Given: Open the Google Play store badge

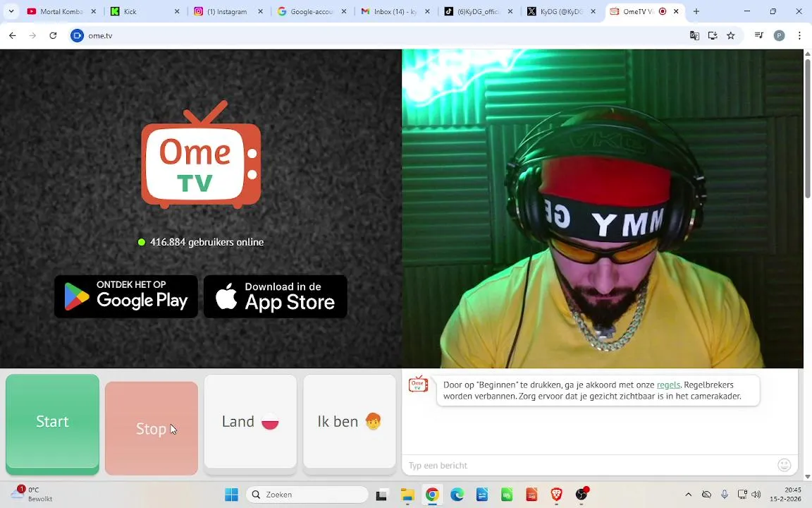Looking at the screenshot, I should click(x=126, y=296).
